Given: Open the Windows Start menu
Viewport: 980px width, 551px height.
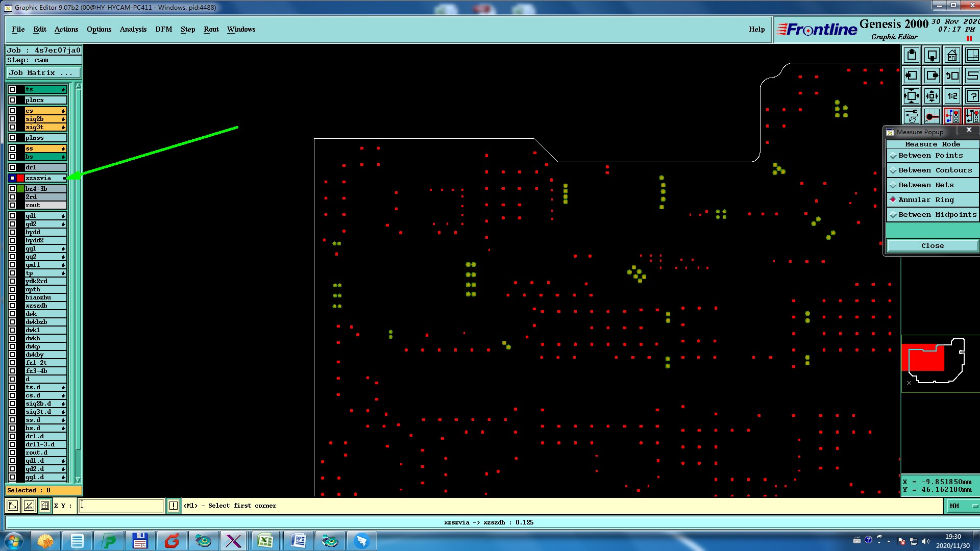Looking at the screenshot, I should coord(14,541).
